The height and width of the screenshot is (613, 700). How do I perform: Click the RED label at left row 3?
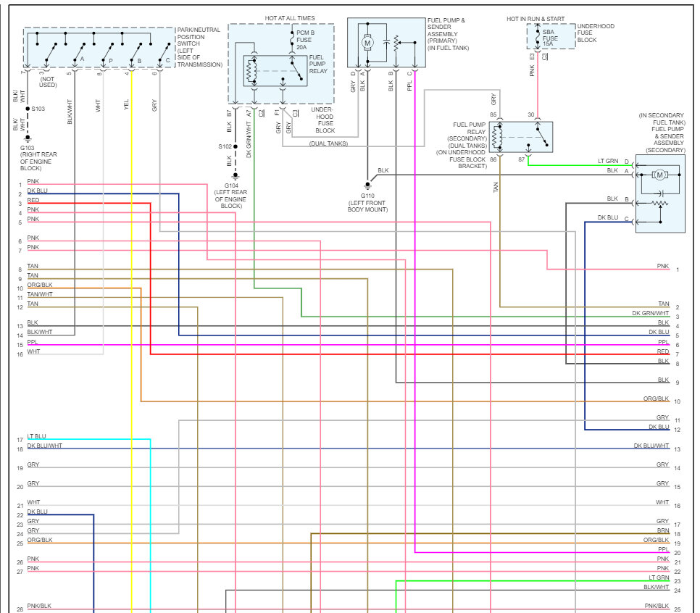[x=33, y=200]
